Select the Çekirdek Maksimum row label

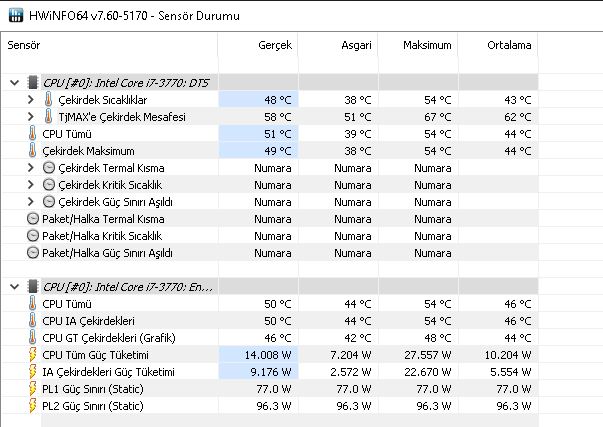(x=88, y=151)
